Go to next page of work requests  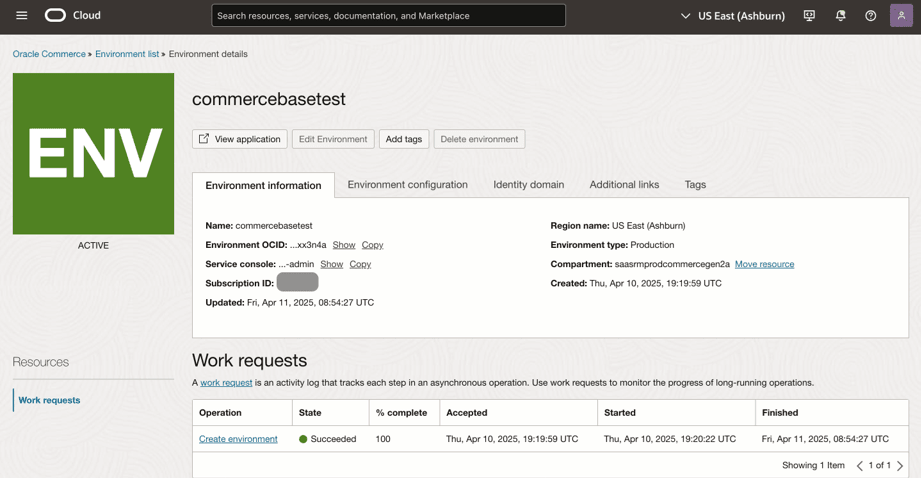click(900, 465)
